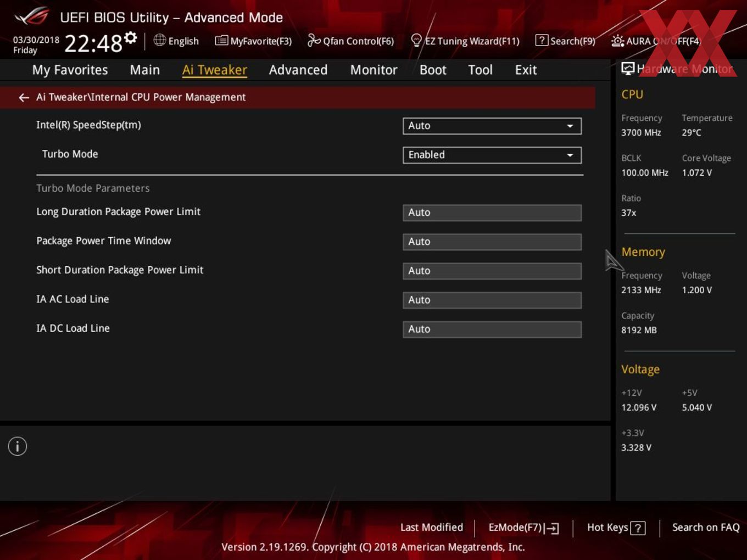Click the Hot Keys question mark icon

click(638, 528)
